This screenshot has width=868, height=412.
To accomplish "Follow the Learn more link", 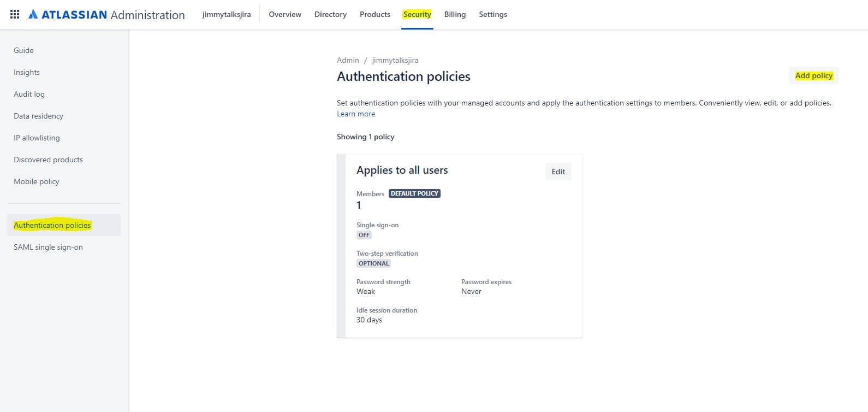I will click(356, 114).
